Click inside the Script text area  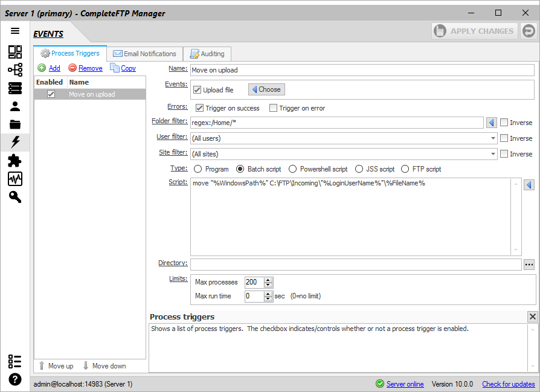pos(352,217)
